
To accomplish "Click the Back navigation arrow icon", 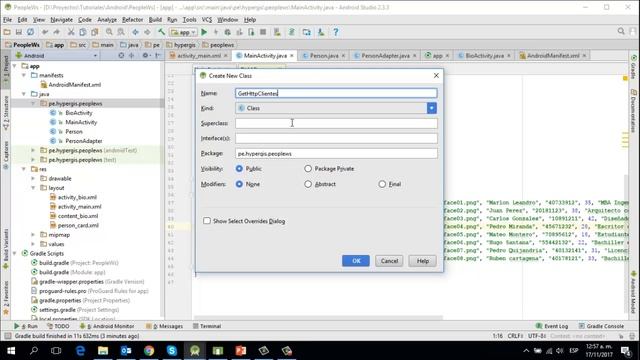I will coord(136,32).
